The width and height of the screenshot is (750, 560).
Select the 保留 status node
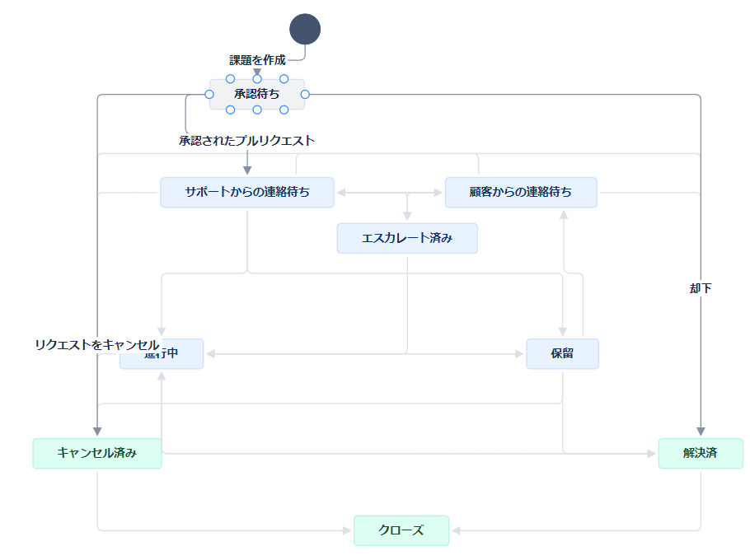tap(562, 354)
